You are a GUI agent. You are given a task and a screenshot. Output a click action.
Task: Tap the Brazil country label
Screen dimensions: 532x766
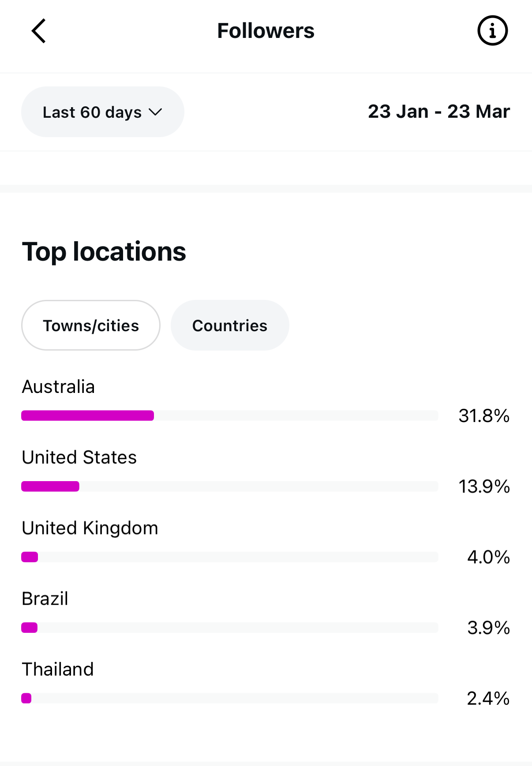click(x=45, y=599)
